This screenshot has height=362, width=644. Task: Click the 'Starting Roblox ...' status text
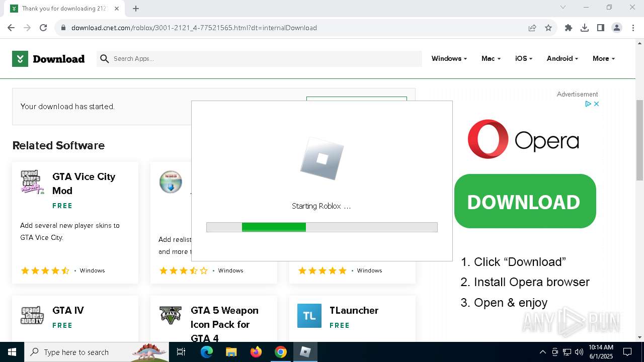(321, 206)
